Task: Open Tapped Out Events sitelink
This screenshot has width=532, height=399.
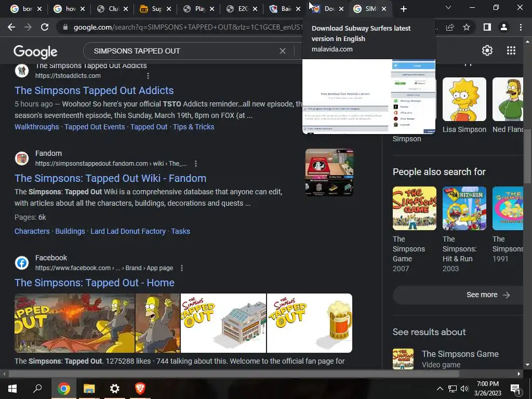Action: click(95, 127)
